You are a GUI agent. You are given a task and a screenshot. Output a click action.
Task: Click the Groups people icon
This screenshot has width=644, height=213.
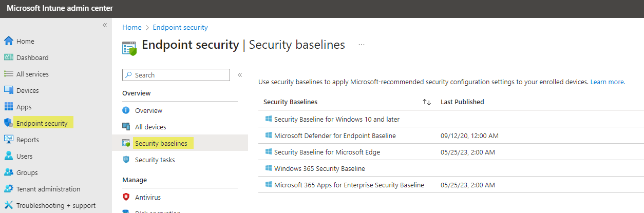pos(8,172)
